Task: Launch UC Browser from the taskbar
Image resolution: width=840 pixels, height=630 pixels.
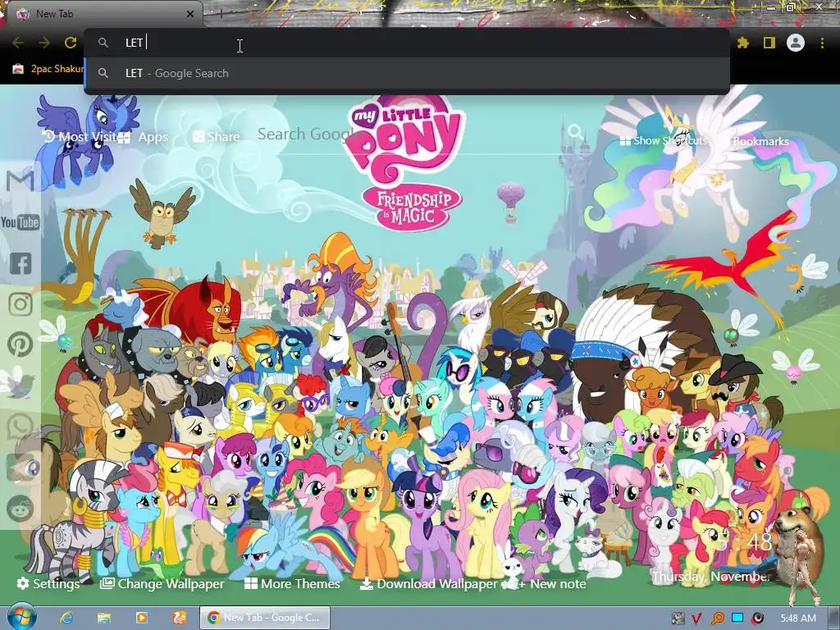Action: pos(179,618)
